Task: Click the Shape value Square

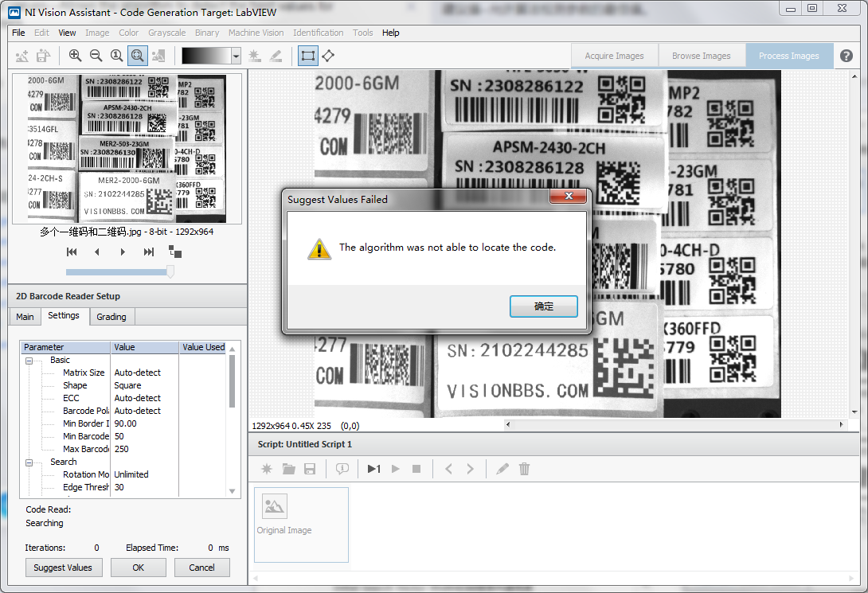Action: 128,385
